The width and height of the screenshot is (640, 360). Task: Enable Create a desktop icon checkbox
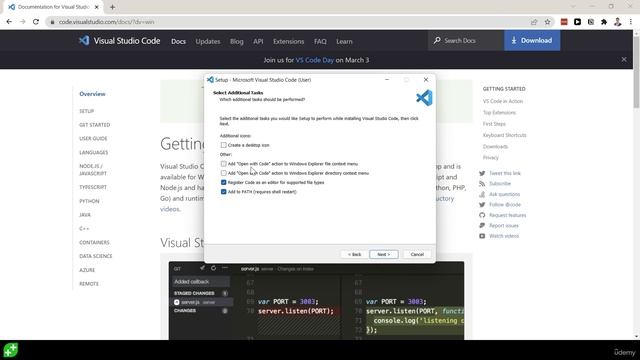(x=223, y=145)
